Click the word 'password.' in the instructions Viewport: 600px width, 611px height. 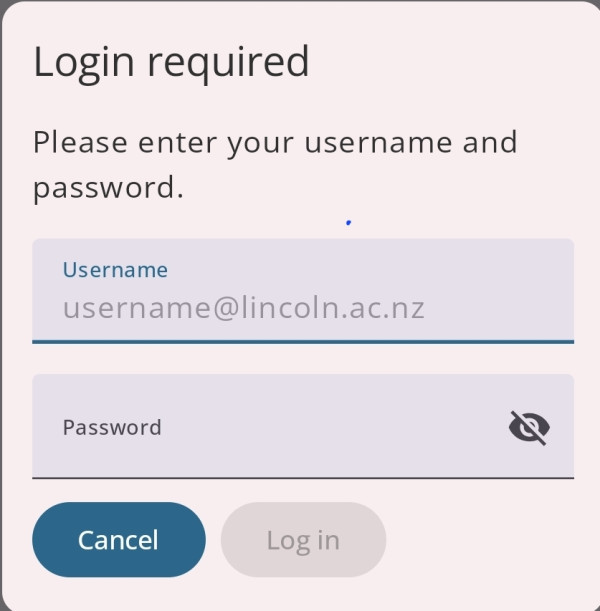point(108,189)
